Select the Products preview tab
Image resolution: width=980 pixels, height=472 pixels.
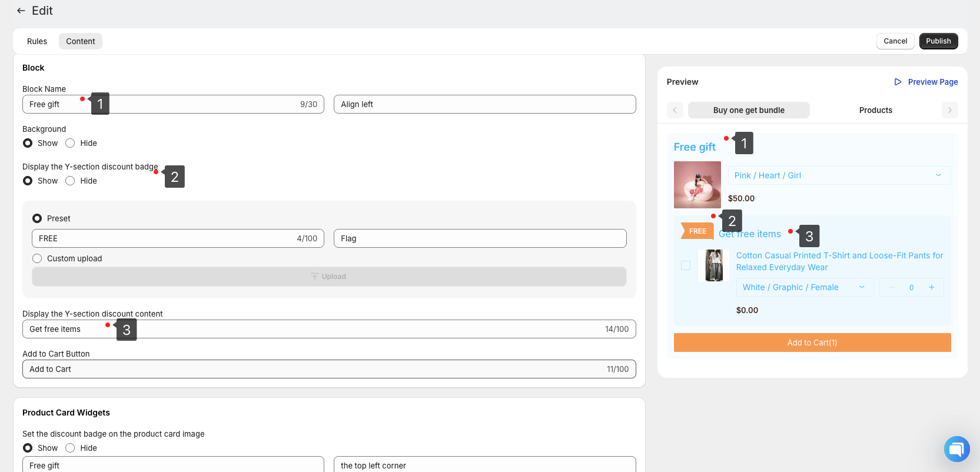pyautogui.click(x=875, y=110)
